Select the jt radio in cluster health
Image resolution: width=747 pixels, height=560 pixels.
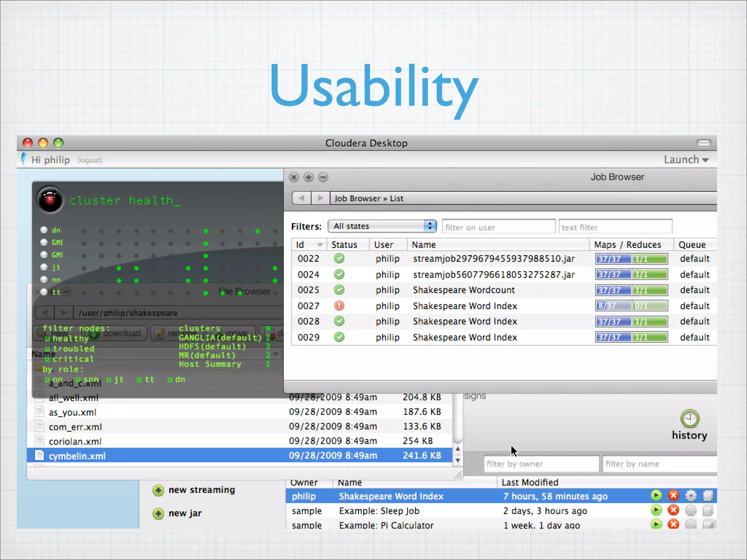(44, 267)
